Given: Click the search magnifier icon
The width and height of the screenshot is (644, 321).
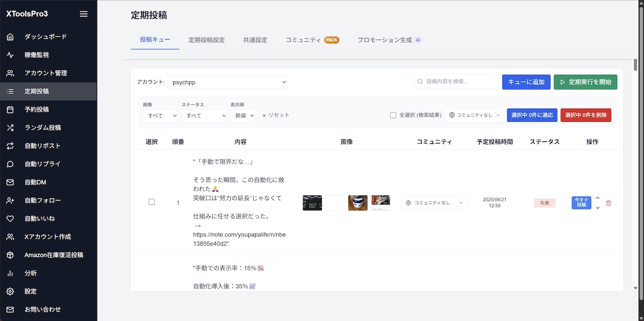Looking at the screenshot, I should [421, 82].
